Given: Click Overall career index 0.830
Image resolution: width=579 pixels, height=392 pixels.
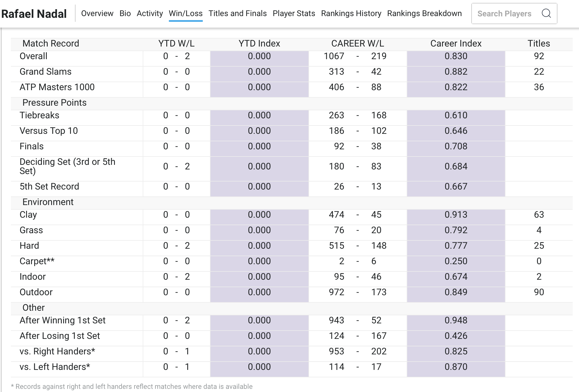Looking at the screenshot, I should (x=456, y=56).
